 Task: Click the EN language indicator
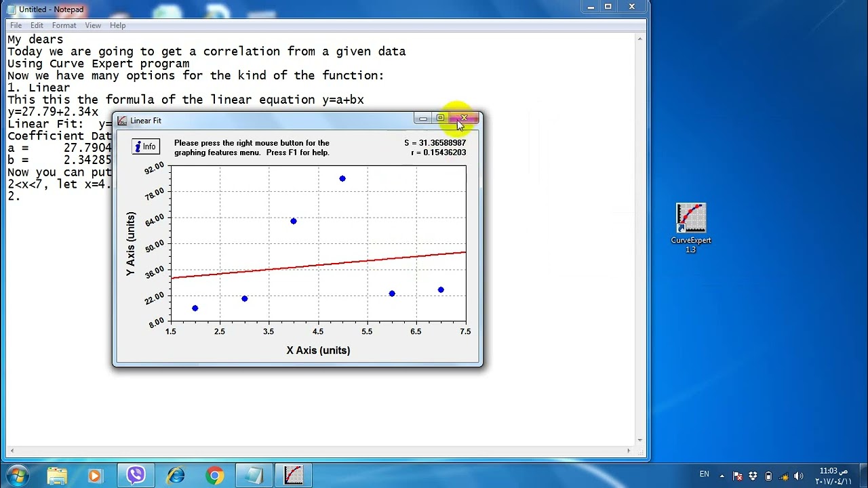704,474
